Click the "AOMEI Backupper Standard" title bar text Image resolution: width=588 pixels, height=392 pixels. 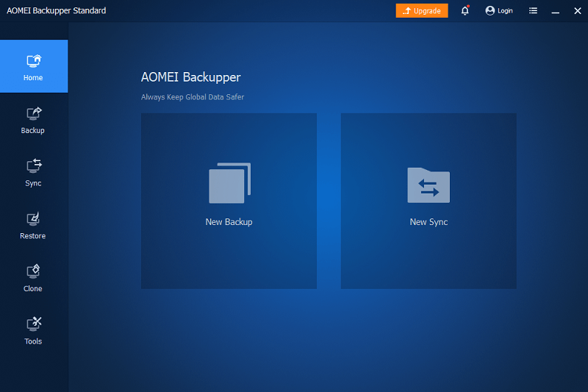tap(57, 11)
